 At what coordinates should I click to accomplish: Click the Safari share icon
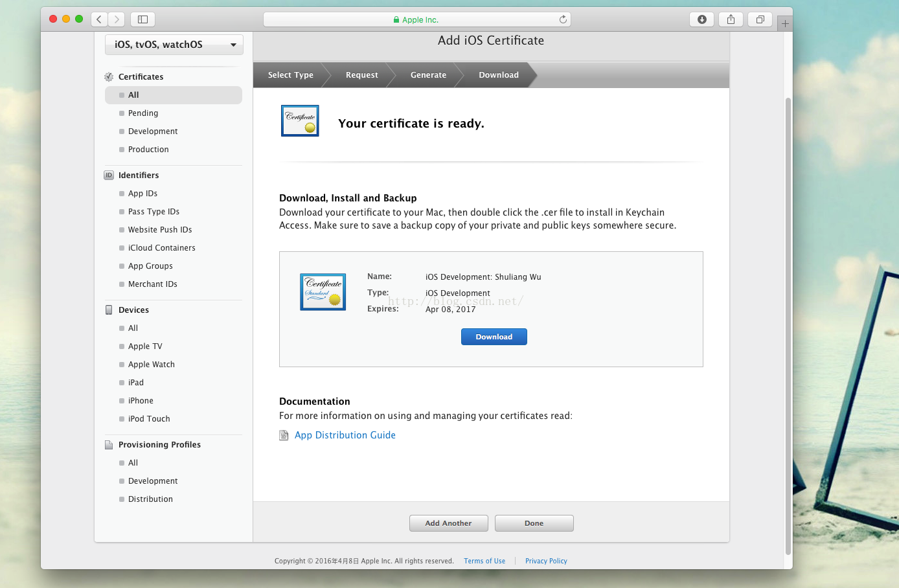(x=731, y=19)
